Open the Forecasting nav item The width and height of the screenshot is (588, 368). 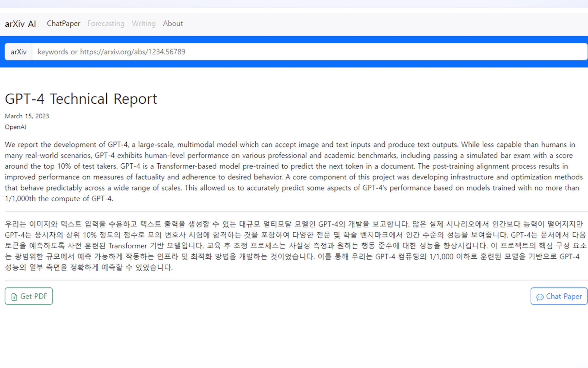(106, 24)
